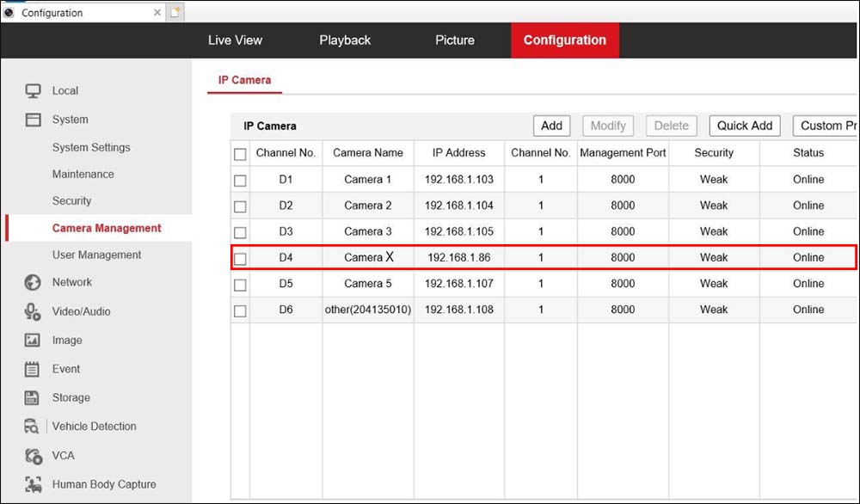This screenshot has width=860, height=504.
Task: Open the Local settings via monitor icon
Action: pos(33,90)
